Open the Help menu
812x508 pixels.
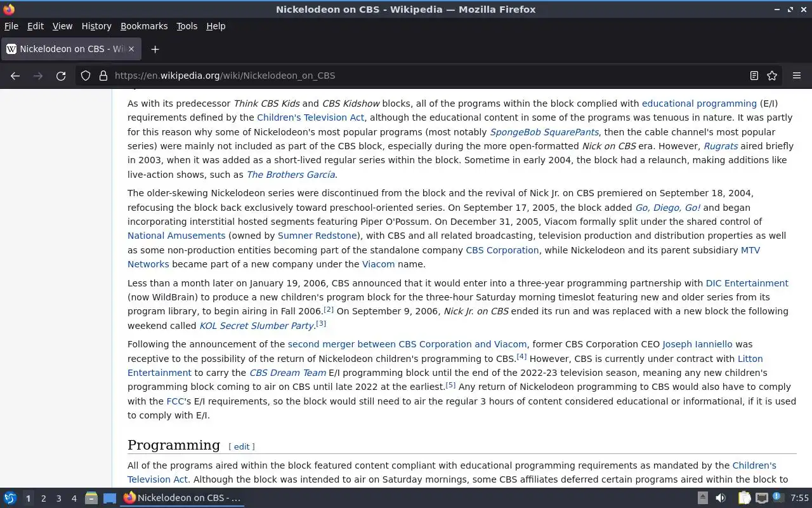216,26
